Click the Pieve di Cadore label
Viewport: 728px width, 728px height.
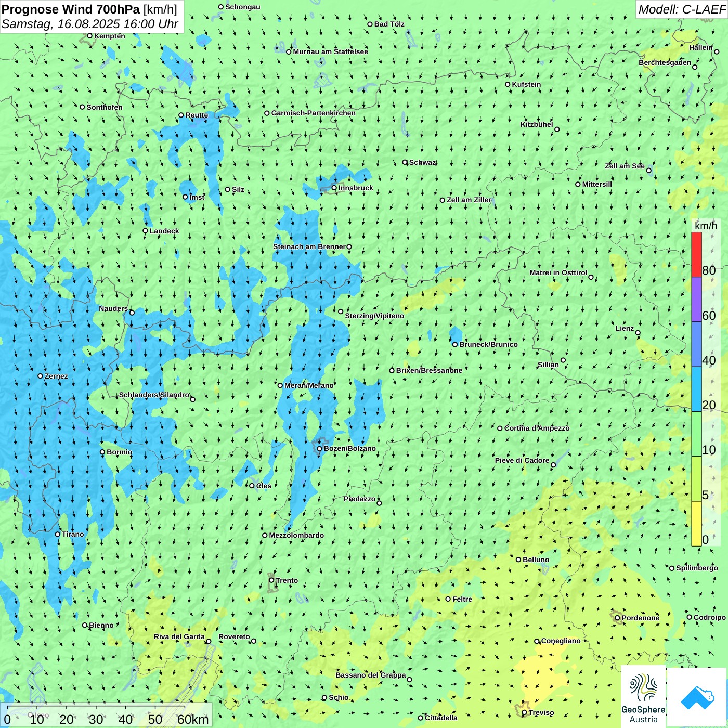coord(522,460)
